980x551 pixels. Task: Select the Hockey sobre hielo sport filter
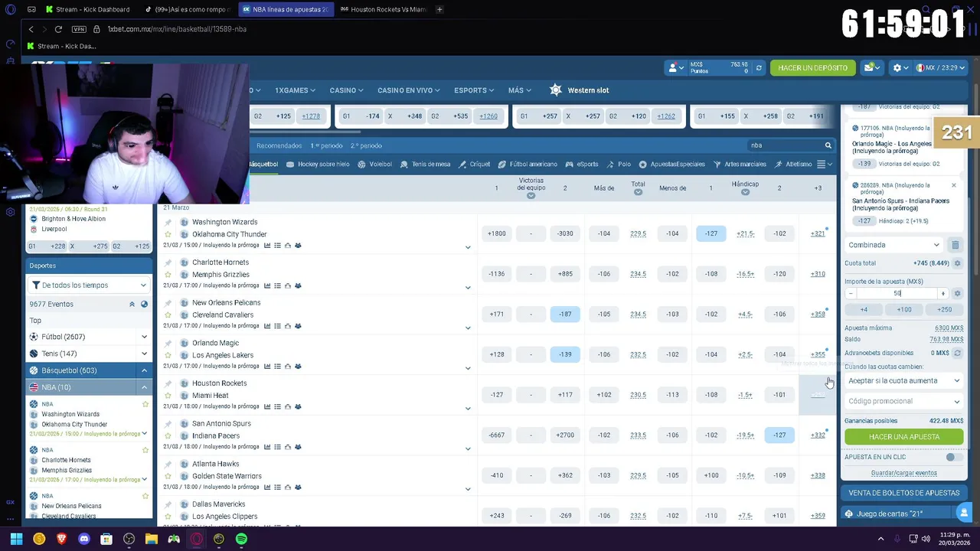coord(318,164)
